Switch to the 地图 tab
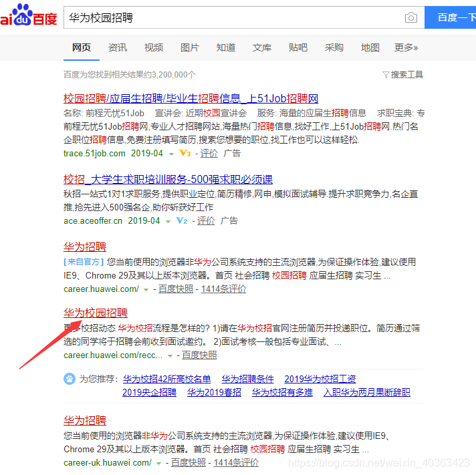 [370, 47]
